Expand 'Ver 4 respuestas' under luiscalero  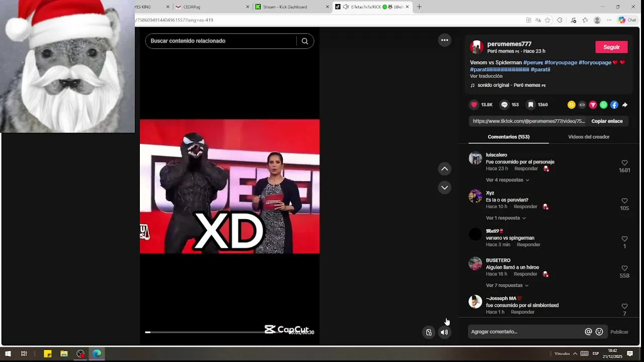[507, 180]
